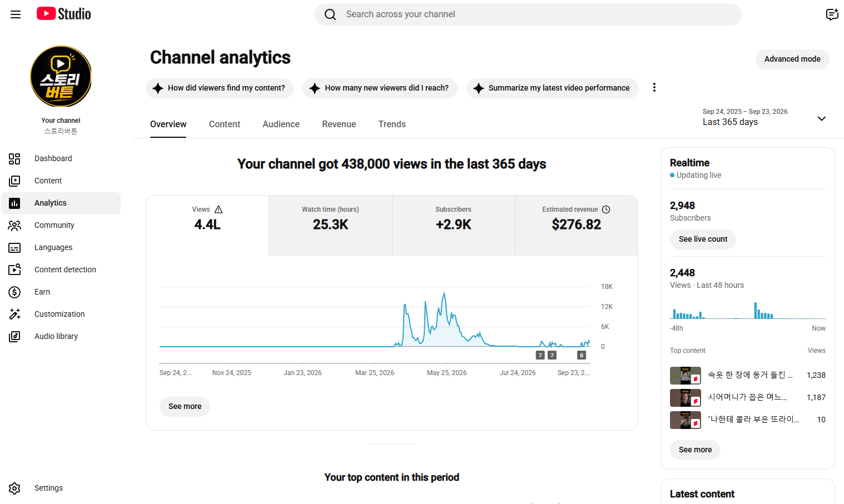Click the Content sidebar icon

pyautogui.click(x=14, y=181)
